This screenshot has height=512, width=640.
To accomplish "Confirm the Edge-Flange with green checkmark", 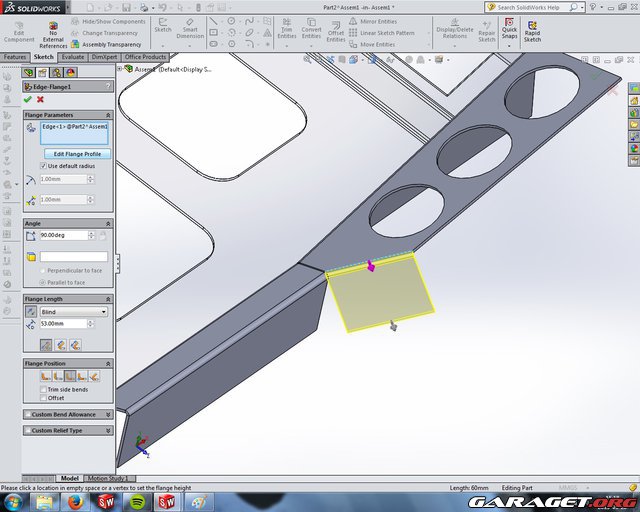I will pos(27,99).
